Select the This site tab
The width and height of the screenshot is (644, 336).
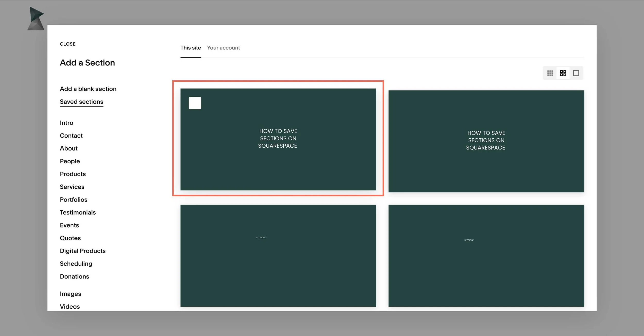pyautogui.click(x=191, y=48)
